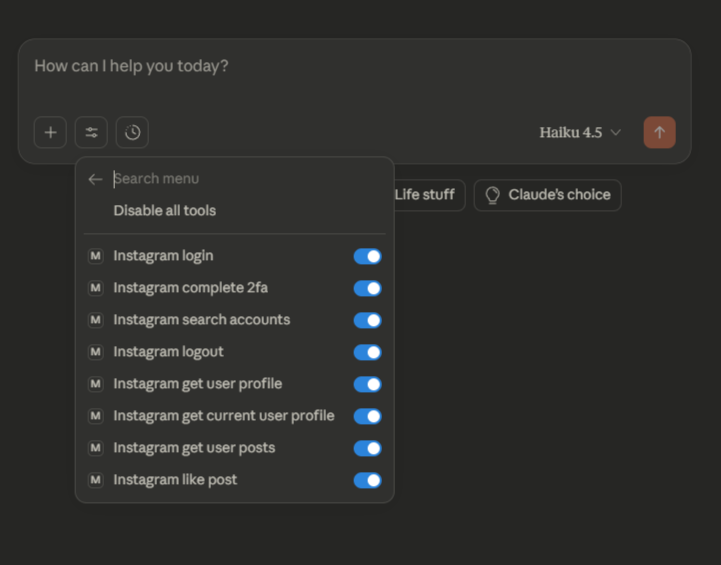The width and height of the screenshot is (721, 565).
Task: Click the M icon beside Instagram get current user profile
Action: (96, 416)
